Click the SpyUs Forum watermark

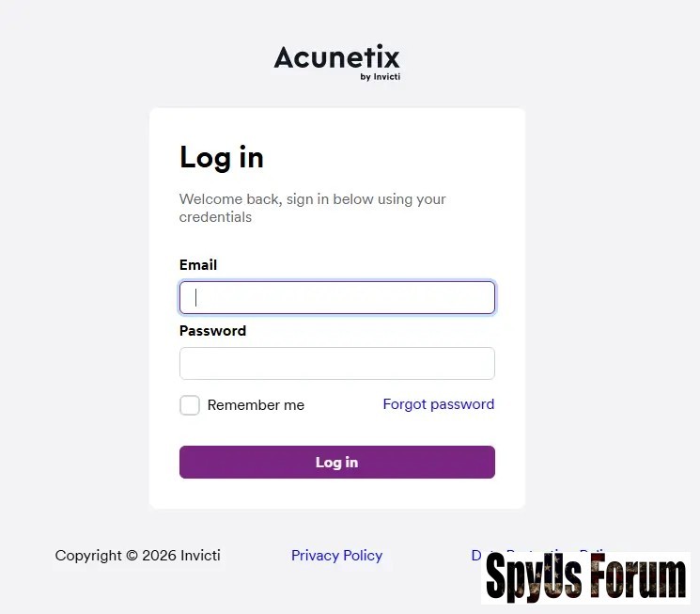point(585,577)
